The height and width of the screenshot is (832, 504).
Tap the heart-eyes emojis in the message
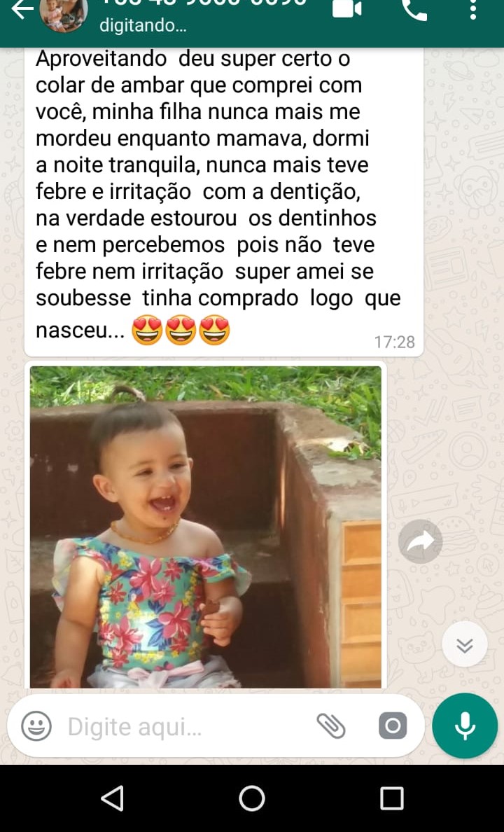181,330
